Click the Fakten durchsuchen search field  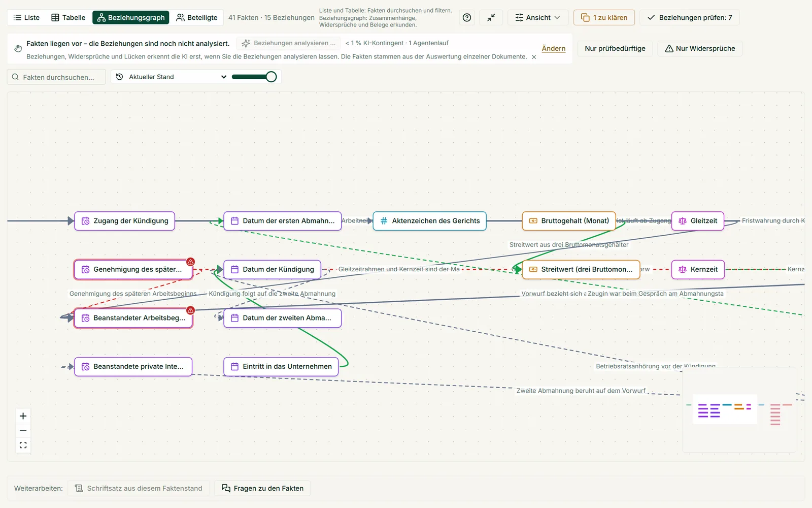pyautogui.click(x=56, y=77)
